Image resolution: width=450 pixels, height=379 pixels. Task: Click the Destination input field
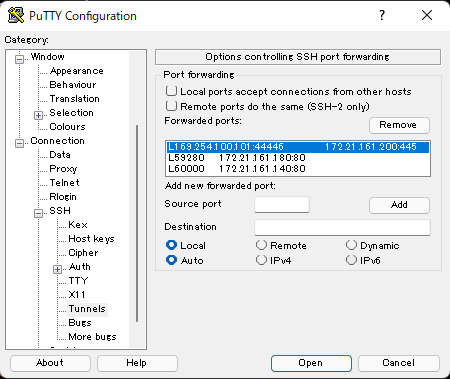342,227
